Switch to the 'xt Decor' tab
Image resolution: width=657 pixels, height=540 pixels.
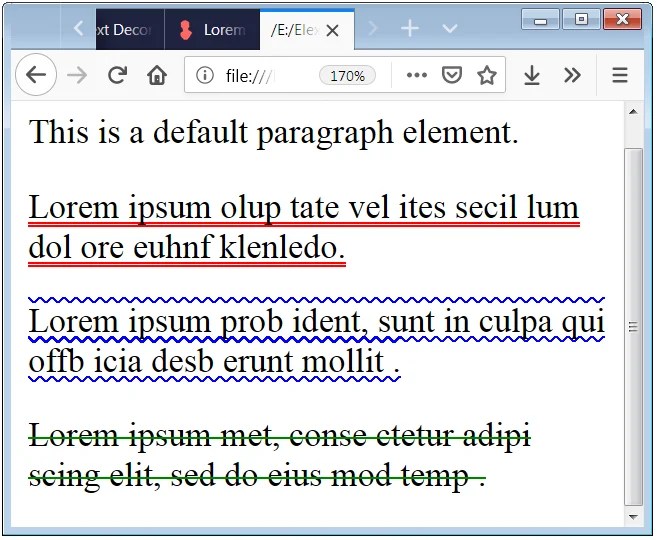pyautogui.click(x=130, y=29)
